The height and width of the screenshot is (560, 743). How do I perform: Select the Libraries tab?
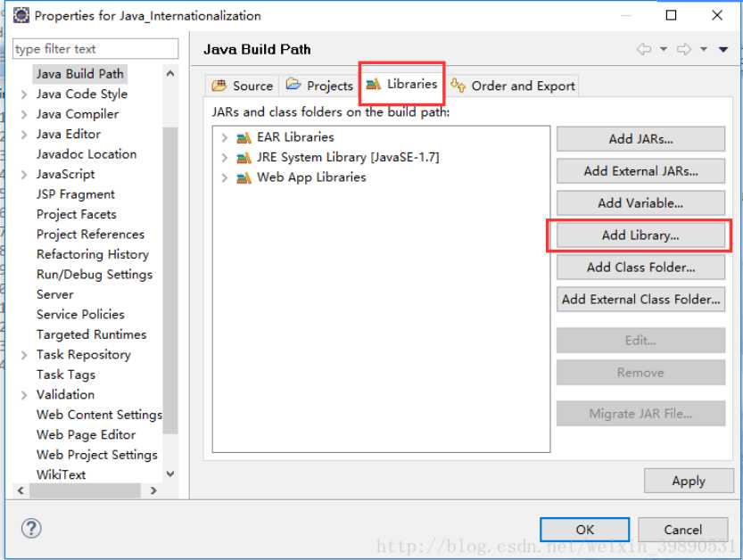(401, 84)
